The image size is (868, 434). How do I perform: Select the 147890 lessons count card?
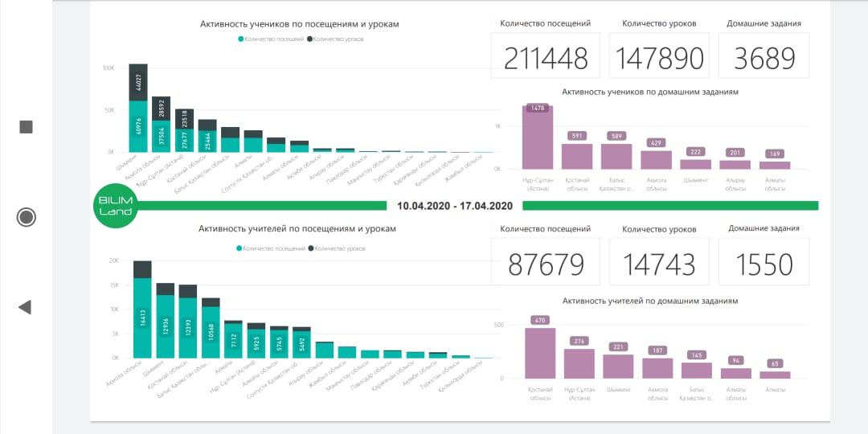pos(659,58)
